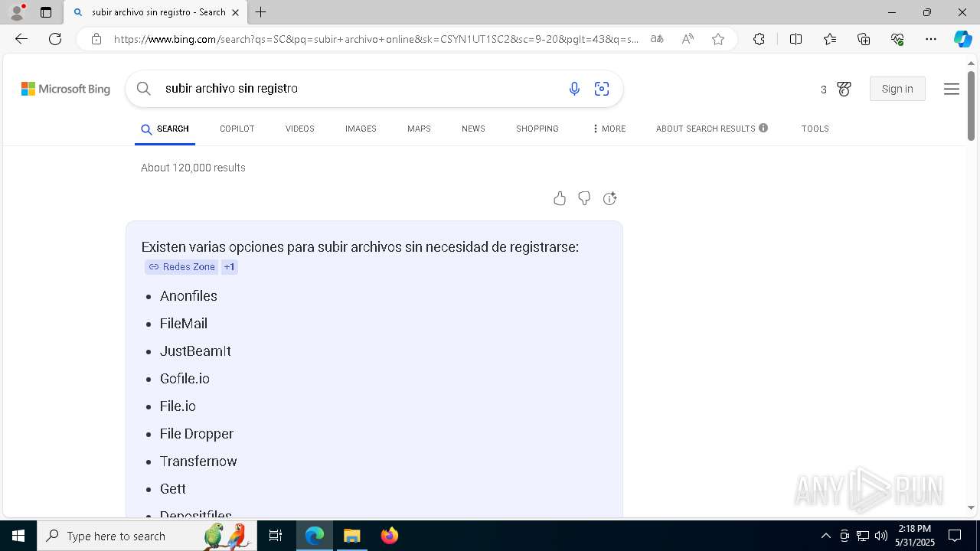Switch to the NEWS tab
The width and height of the screenshot is (980, 551).
(x=473, y=129)
